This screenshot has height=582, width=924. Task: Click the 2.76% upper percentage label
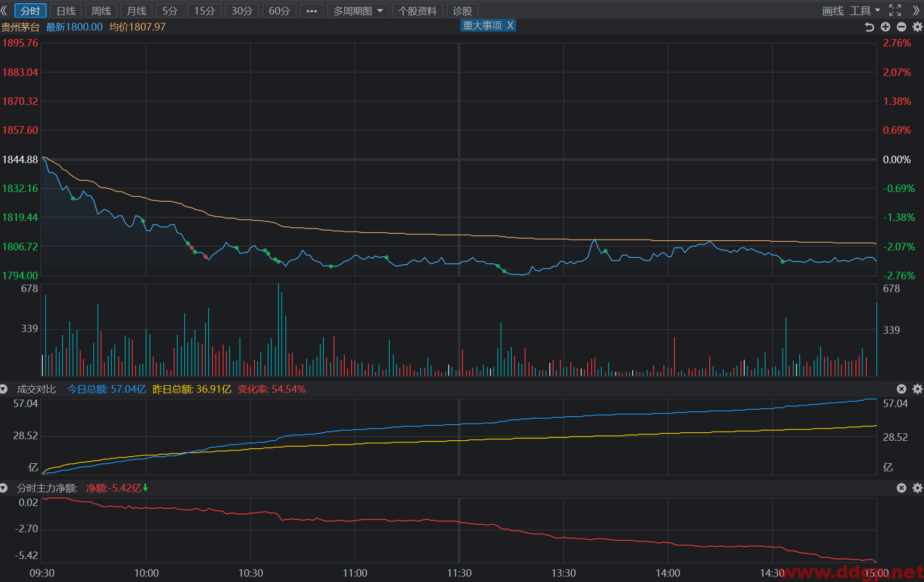(897, 43)
